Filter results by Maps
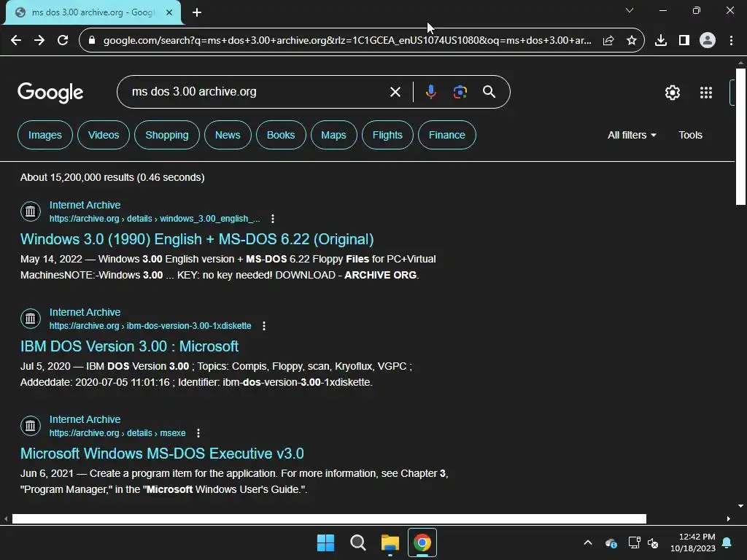The width and height of the screenshot is (747, 560). (x=333, y=135)
